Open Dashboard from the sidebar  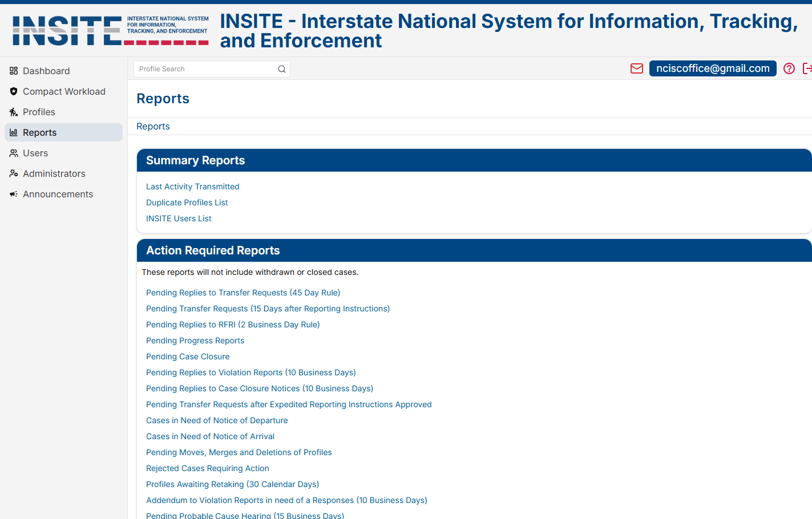(63, 71)
